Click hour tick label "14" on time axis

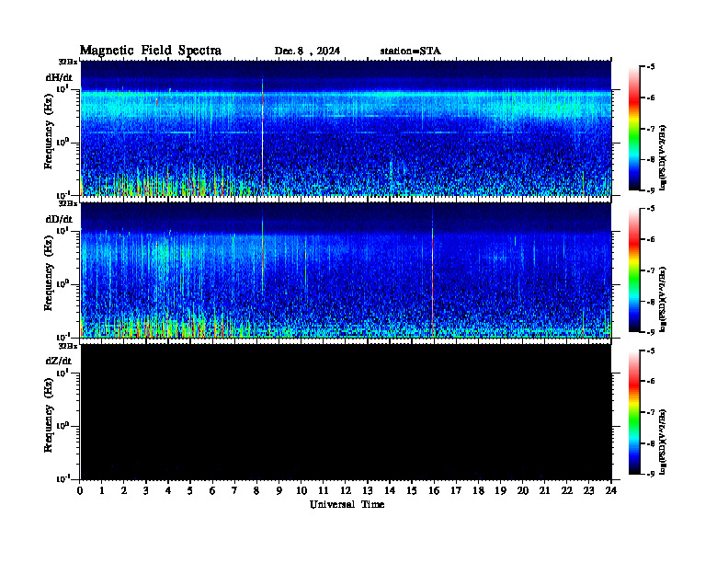(390, 491)
